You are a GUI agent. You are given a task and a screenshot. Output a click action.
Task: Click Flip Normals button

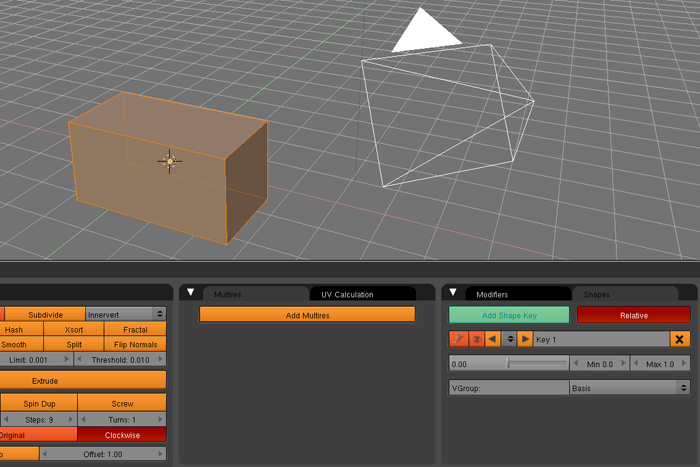(x=135, y=344)
